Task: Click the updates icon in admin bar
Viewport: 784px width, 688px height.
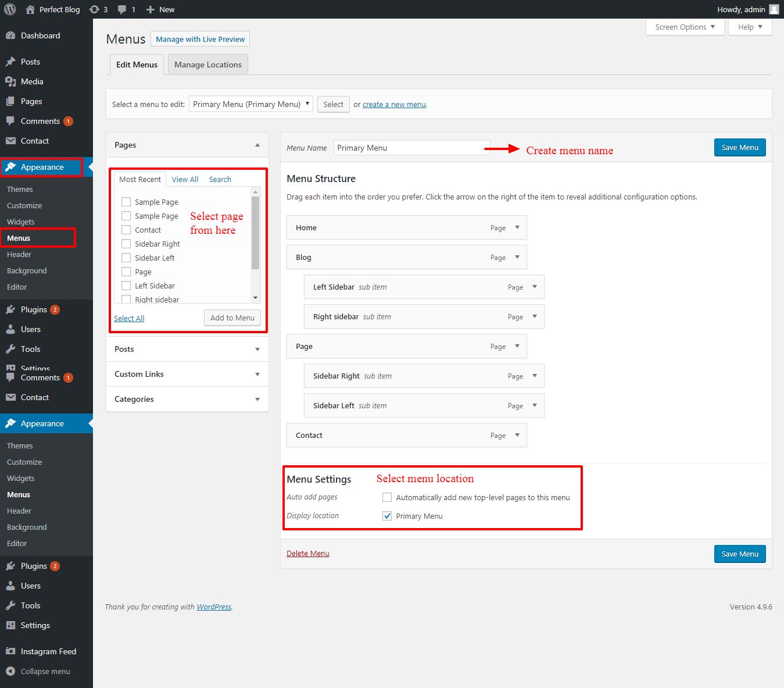Action: click(x=94, y=9)
